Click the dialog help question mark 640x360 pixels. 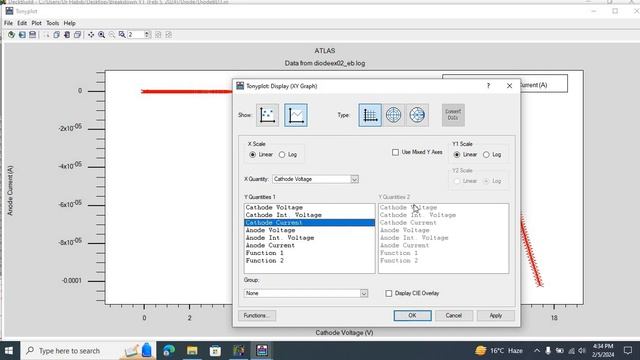click(x=488, y=86)
